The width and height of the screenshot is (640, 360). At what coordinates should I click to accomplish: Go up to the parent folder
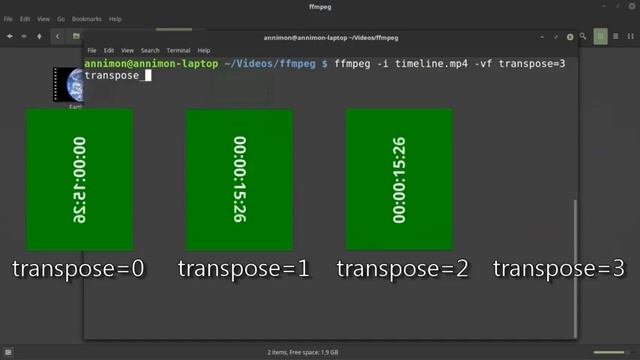click(x=39, y=36)
